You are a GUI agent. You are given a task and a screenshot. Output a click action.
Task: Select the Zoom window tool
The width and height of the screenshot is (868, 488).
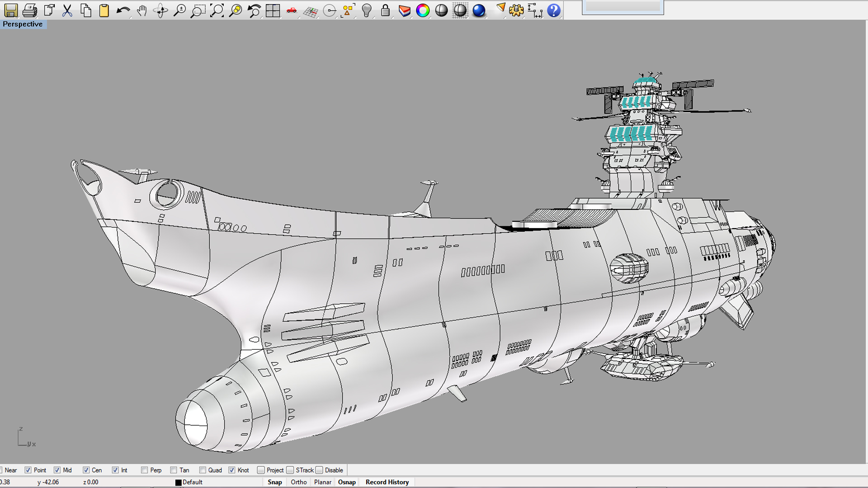tap(198, 10)
